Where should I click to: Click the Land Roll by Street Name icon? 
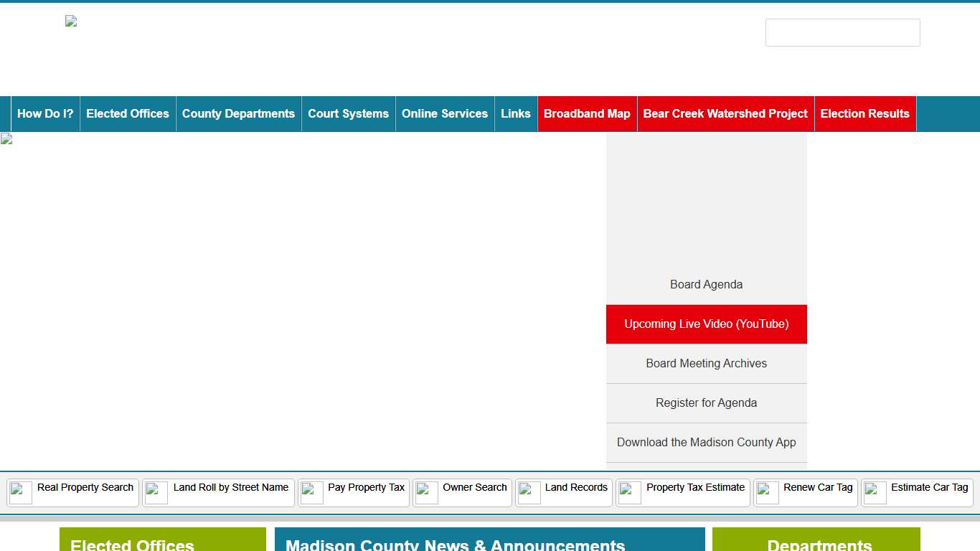pyautogui.click(x=156, y=493)
